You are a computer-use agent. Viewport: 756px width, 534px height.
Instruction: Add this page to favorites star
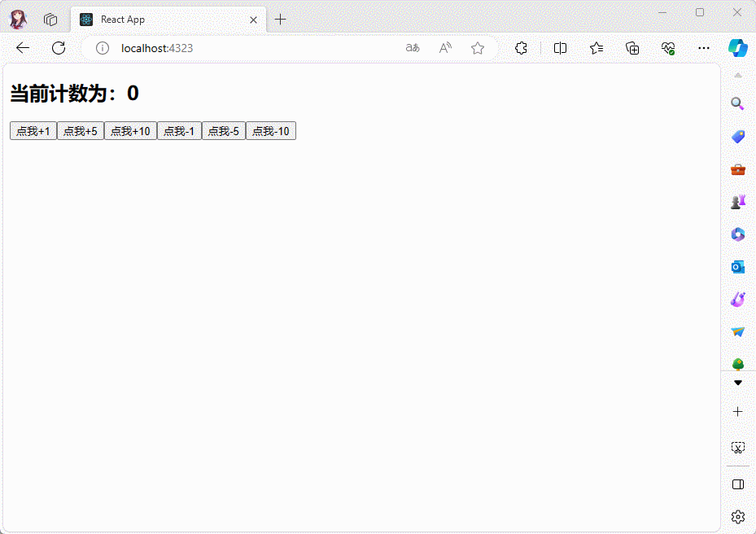(478, 48)
